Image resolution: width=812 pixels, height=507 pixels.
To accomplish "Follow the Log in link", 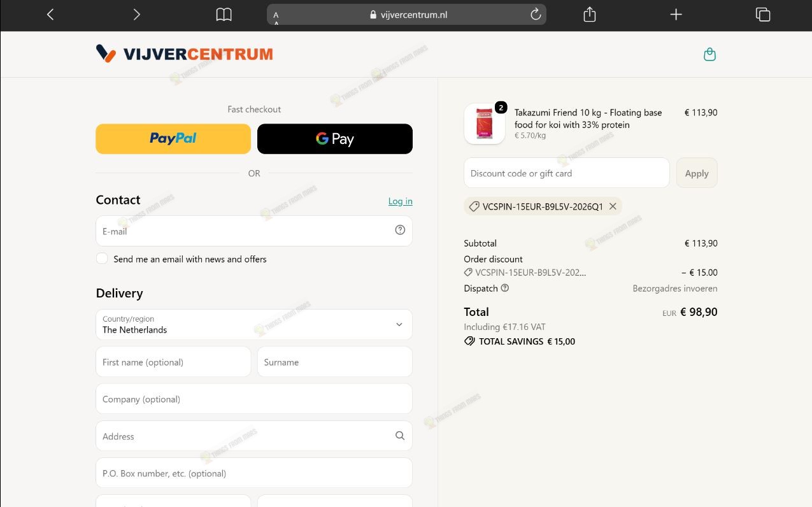I will tap(401, 201).
